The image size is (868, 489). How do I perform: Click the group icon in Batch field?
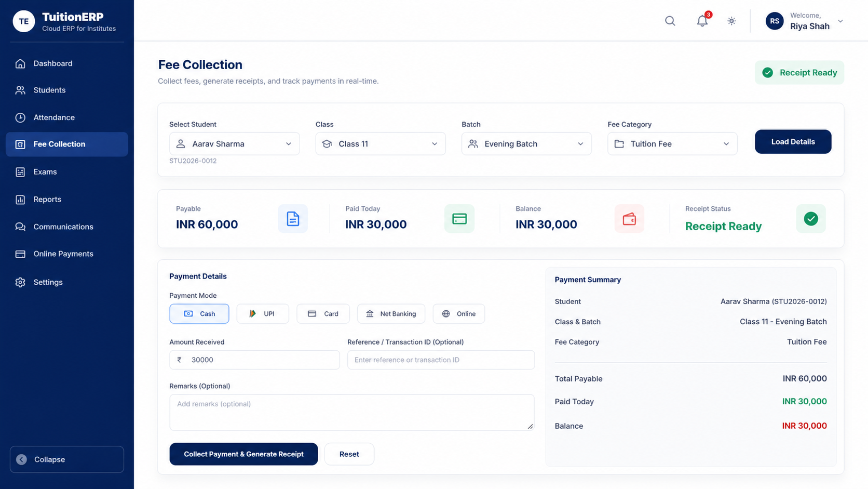tap(473, 144)
